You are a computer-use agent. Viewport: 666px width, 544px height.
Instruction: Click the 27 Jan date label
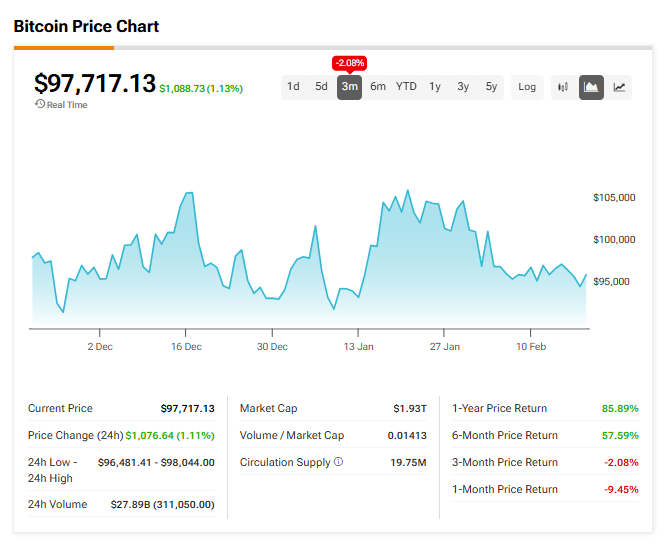click(x=445, y=347)
